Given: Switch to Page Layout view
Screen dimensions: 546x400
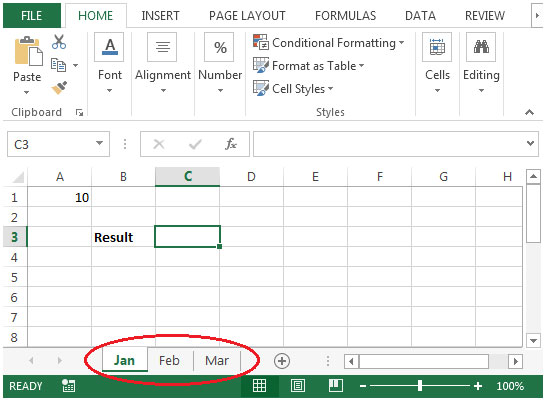Looking at the screenshot, I should (x=298, y=386).
